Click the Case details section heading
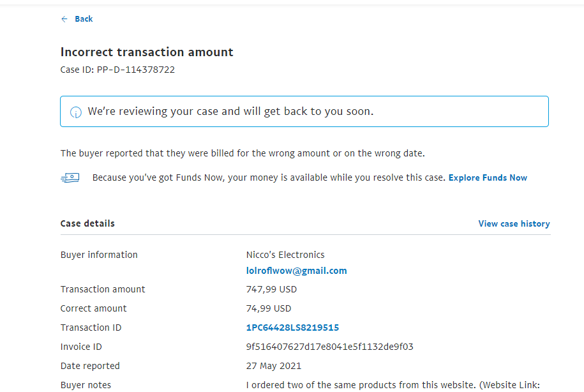Screen dimensions: 584x392 point(87,224)
